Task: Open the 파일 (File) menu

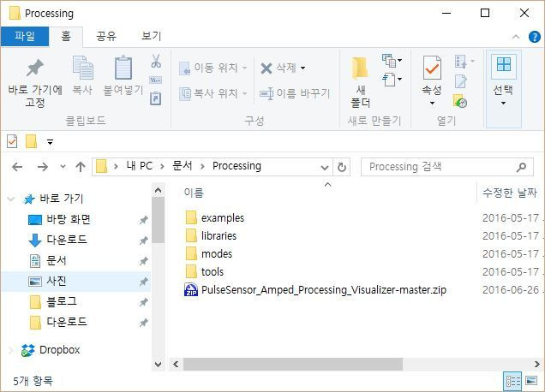Action: (x=25, y=36)
